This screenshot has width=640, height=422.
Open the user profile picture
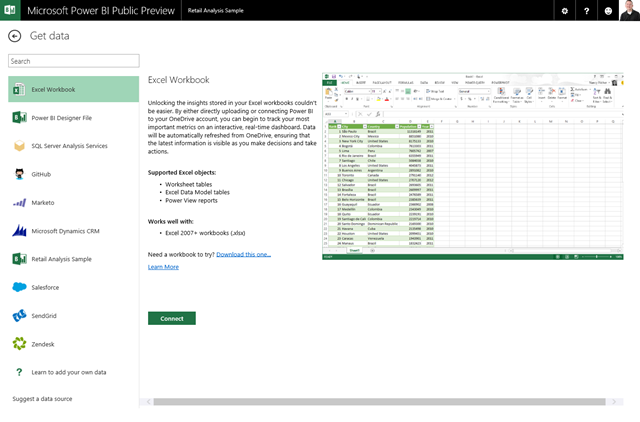click(x=630, y=11)
